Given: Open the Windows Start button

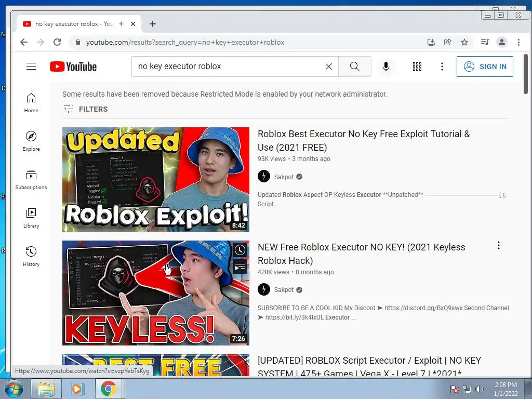Looking at the screenshot, I should click(x=14, y=389).
